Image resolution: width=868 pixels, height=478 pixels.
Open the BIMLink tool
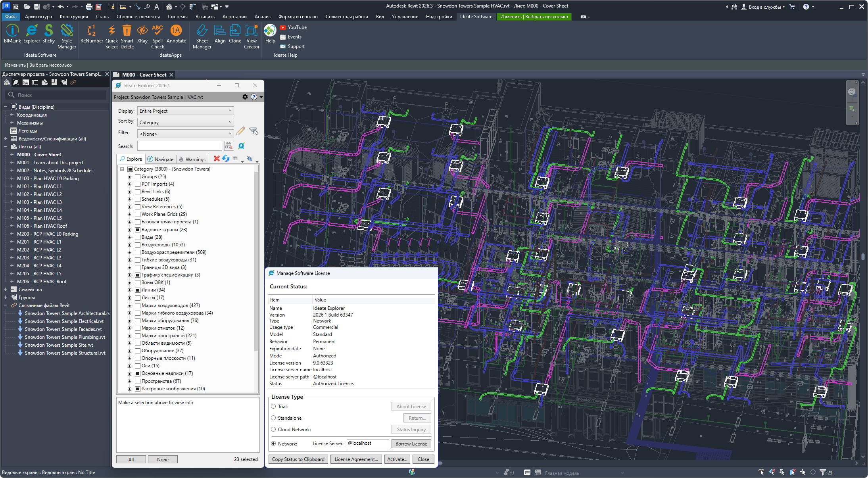pyautogui.click(x=12, y=34)
